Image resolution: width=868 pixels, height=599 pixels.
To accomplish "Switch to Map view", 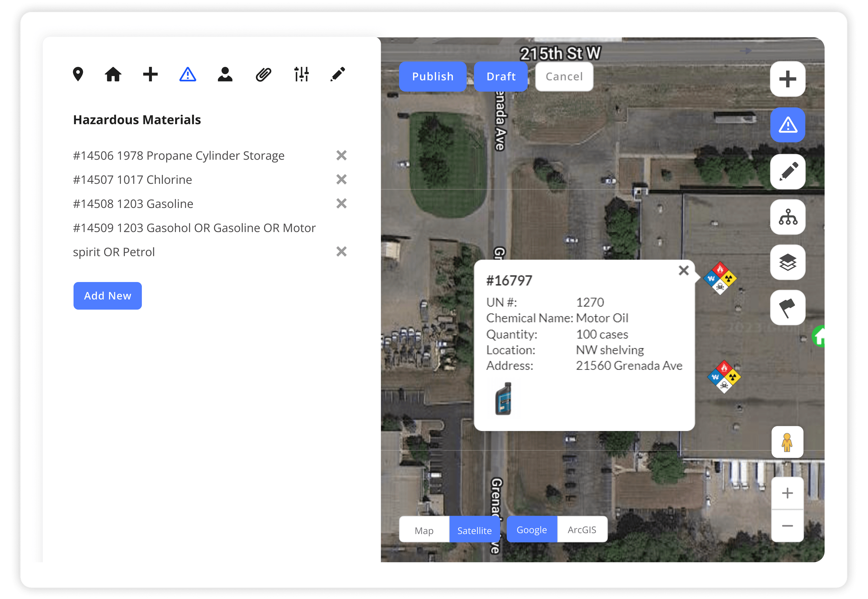I will [424, 530].
